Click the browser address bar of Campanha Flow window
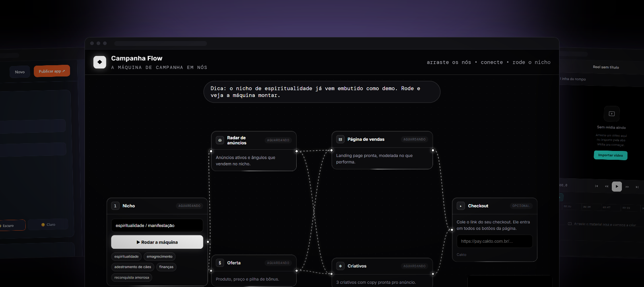 [x=161, y=43]
